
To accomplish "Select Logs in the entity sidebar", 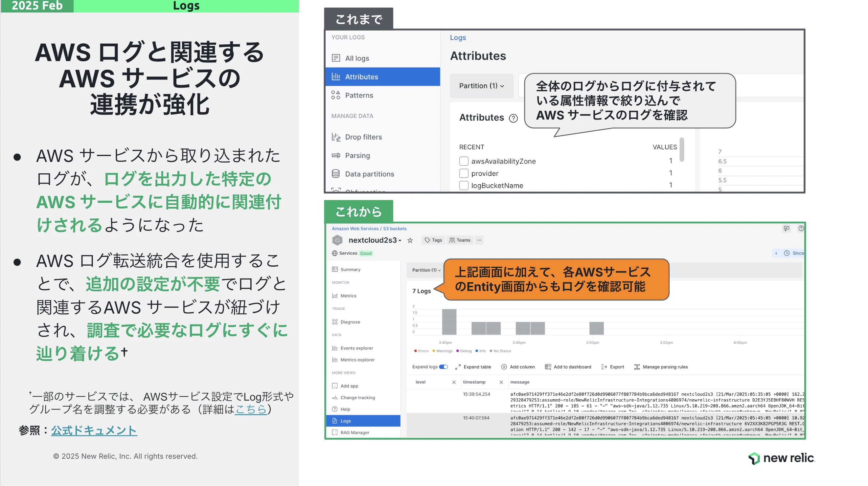I will click(363, 421).
